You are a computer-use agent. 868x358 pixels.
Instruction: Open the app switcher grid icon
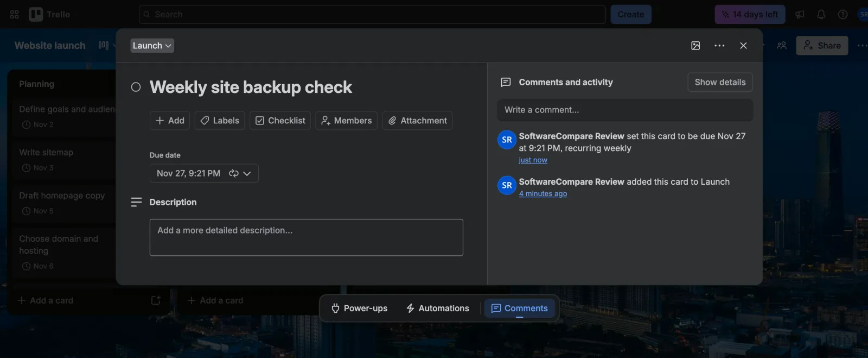(x=14, y=15)
